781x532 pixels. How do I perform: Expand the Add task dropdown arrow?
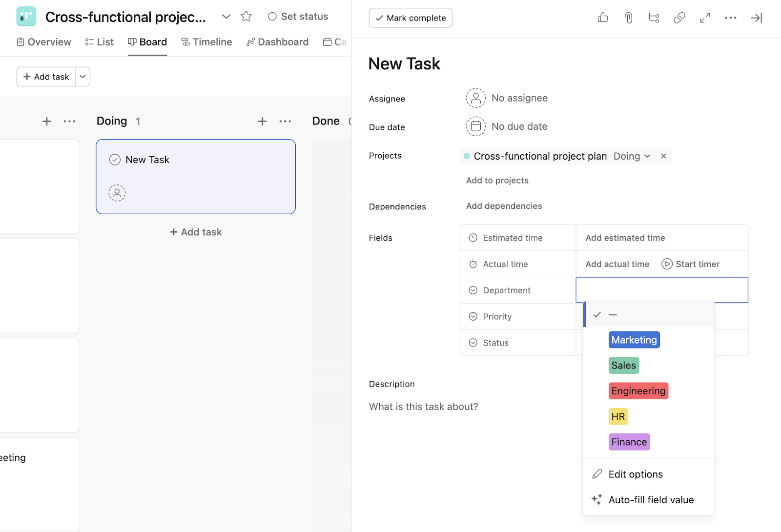(83, 77)
